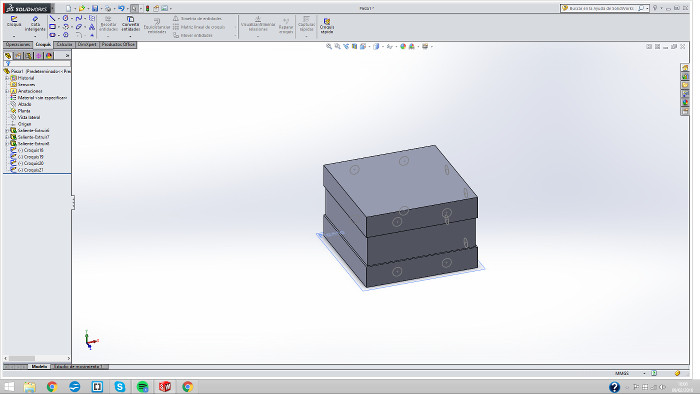This screenshot has width=700, height=394.
Task: Switch to the Croquis tab
Action: [x=43, y=45]
